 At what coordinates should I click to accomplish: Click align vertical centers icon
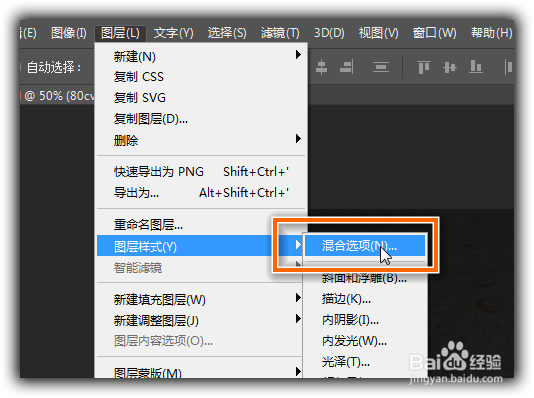click(321, 67)
